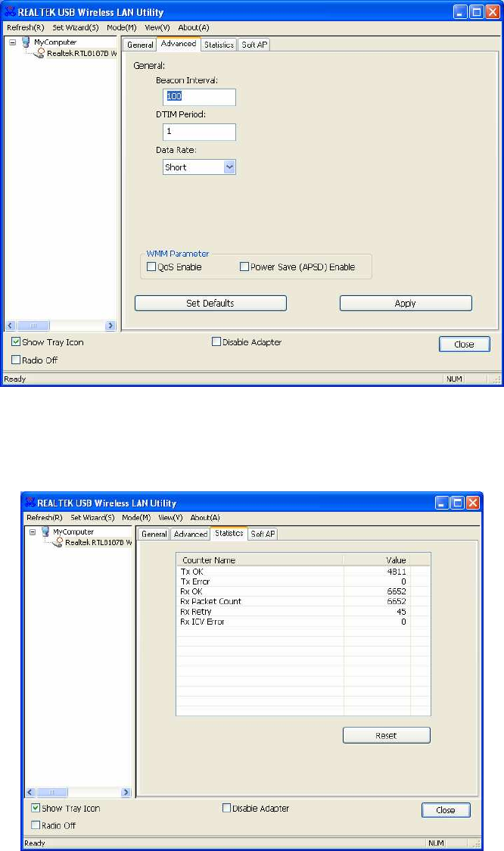Collapse MyComputer node in upper window tree
The width and height of the screenshot is (504, 851).
[x=12, y=42]
